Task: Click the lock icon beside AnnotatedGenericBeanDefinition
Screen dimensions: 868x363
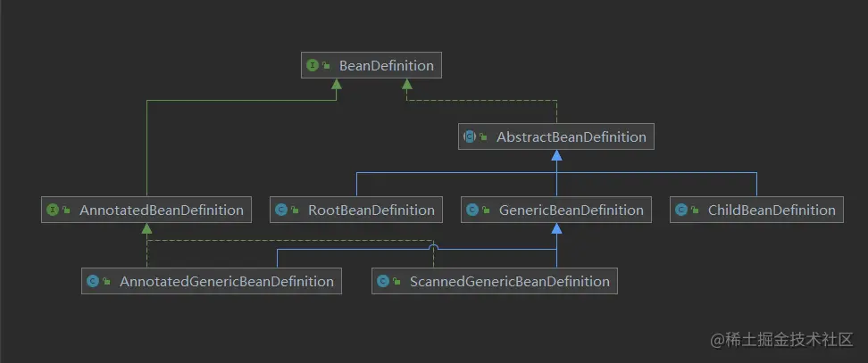Action: pyautogui.click(x=106, y=282)
